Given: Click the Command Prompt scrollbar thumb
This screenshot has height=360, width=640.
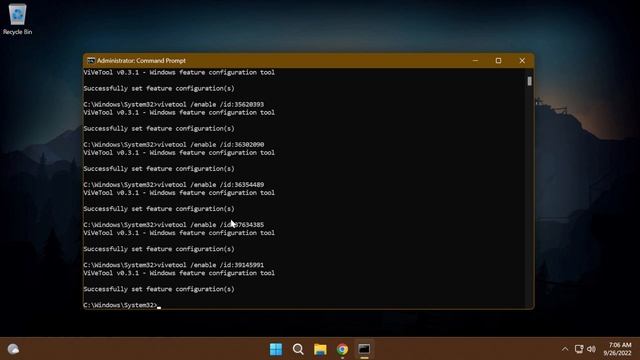Looking at the screenshot, I should [529, 81].
